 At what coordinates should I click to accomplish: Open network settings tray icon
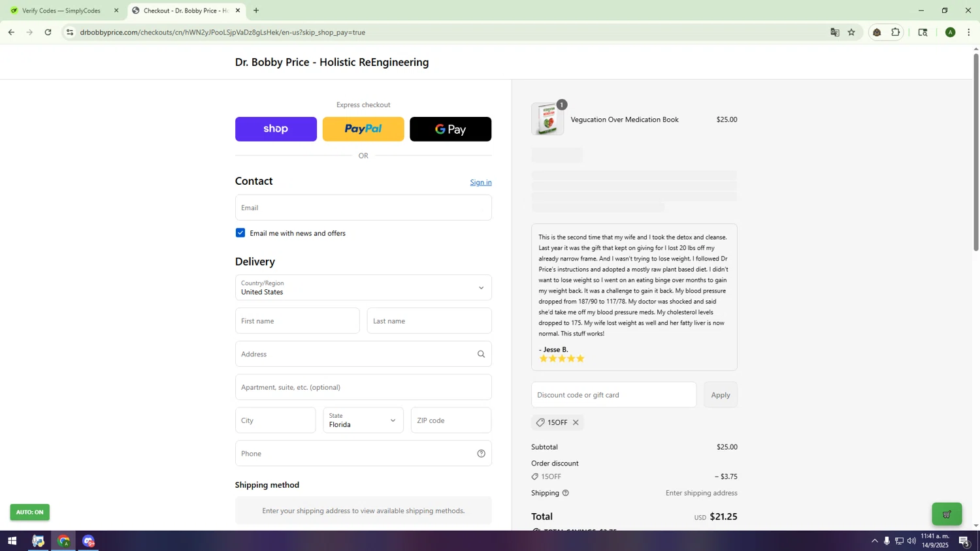pos(899,541)
